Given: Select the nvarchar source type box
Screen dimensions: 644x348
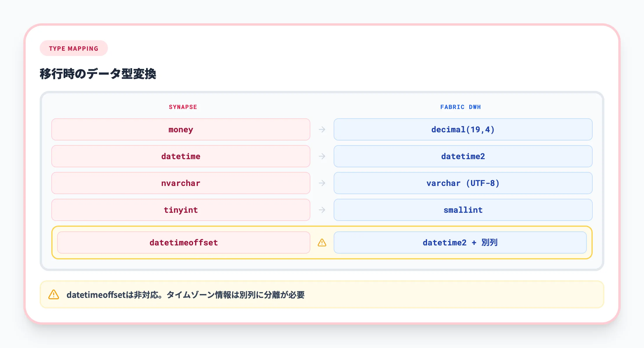Looking at the screenshot, I should (180, 183).
